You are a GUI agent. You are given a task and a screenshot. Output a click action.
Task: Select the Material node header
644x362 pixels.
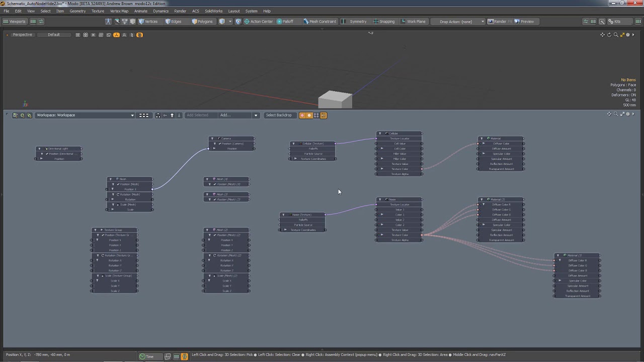[x=501, y=138]
